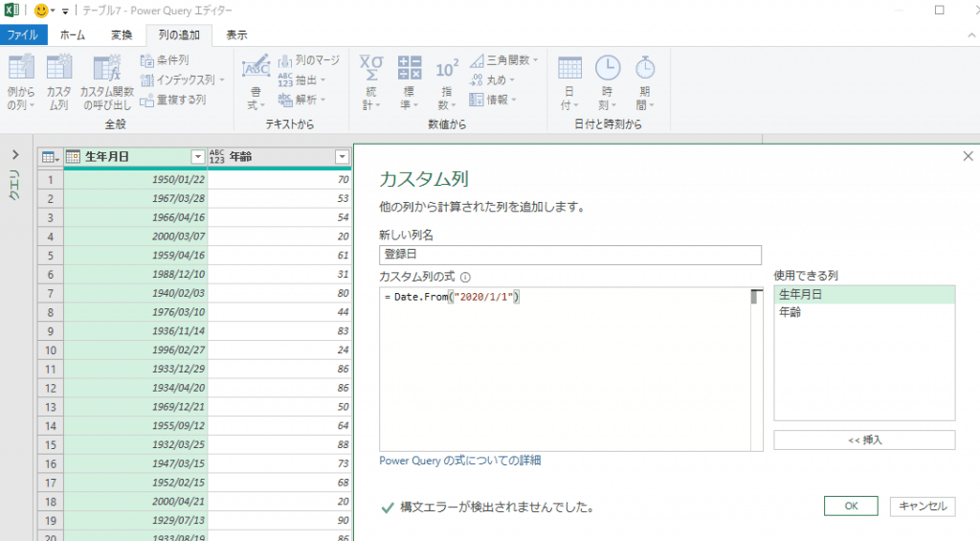The image size is (980, 541).
Task: Click the 新しい列名 input field
Action: coord(569,255)
